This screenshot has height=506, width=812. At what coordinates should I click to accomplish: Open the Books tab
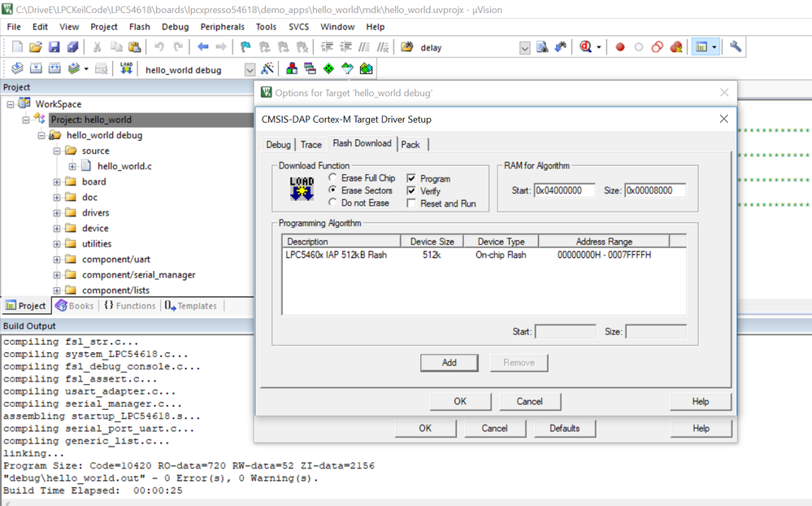75,306
